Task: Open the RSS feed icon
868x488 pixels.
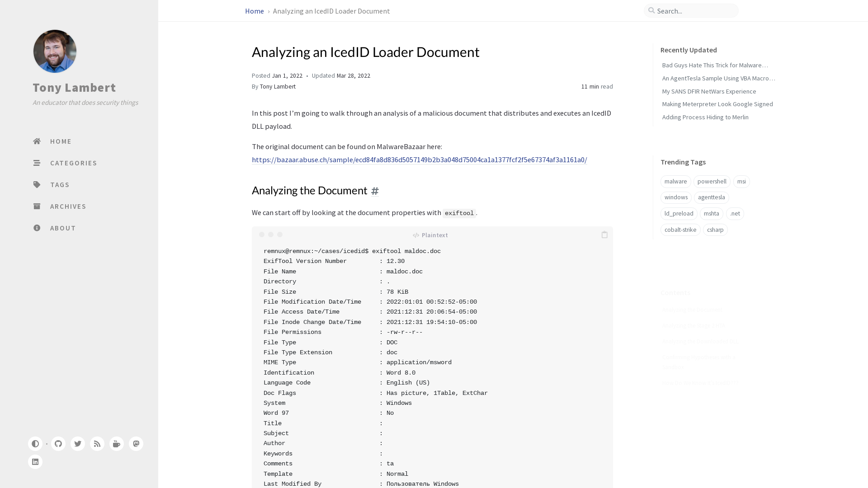Action: (97, 444)
